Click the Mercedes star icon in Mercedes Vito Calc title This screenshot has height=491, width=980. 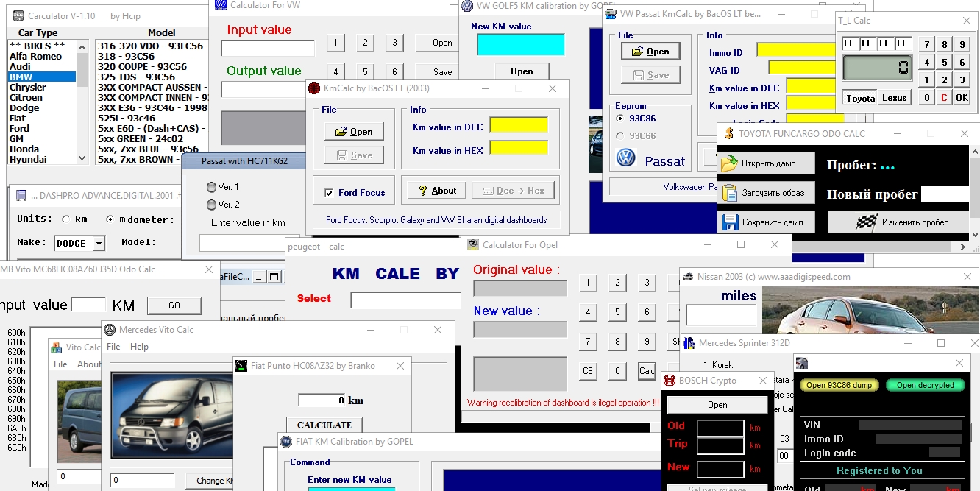coord(110,329)
